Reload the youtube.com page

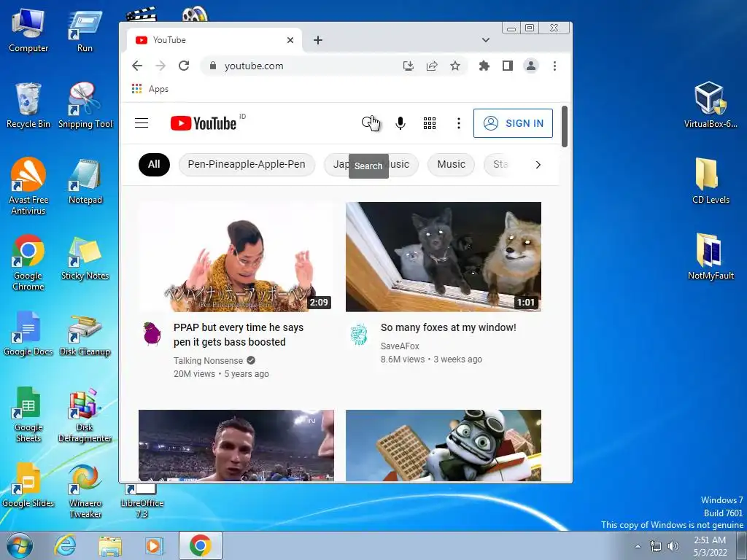184,66
